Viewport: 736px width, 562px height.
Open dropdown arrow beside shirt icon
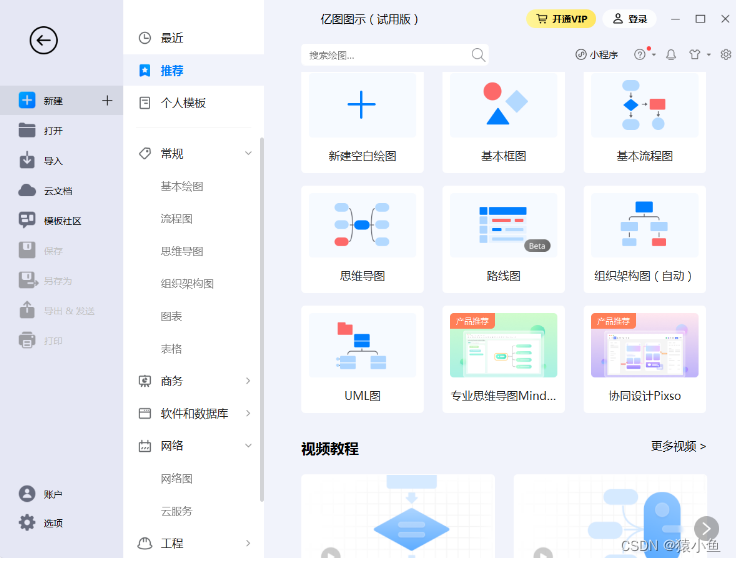pyautogui.click(x=709, y=55)
